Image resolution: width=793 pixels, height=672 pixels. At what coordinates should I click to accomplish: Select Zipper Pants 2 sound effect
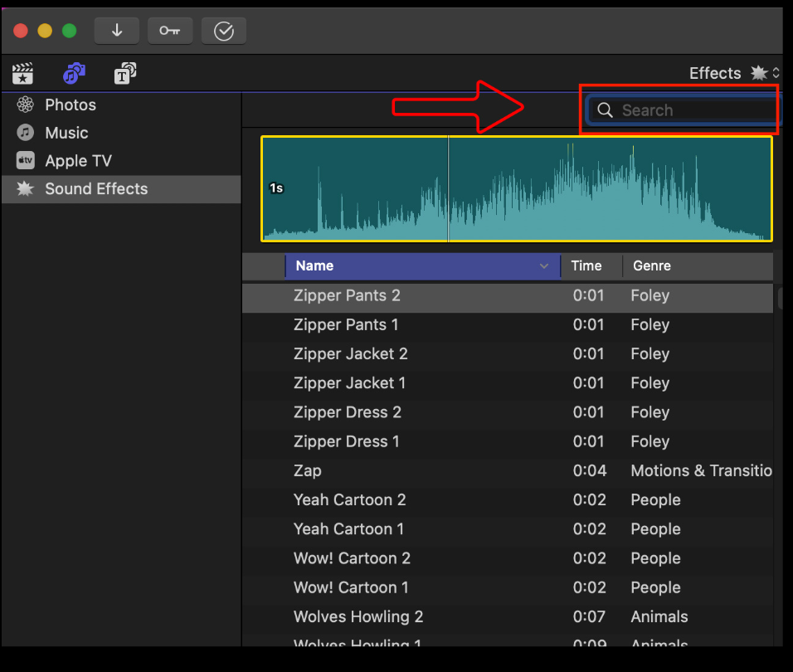(508, 296)
